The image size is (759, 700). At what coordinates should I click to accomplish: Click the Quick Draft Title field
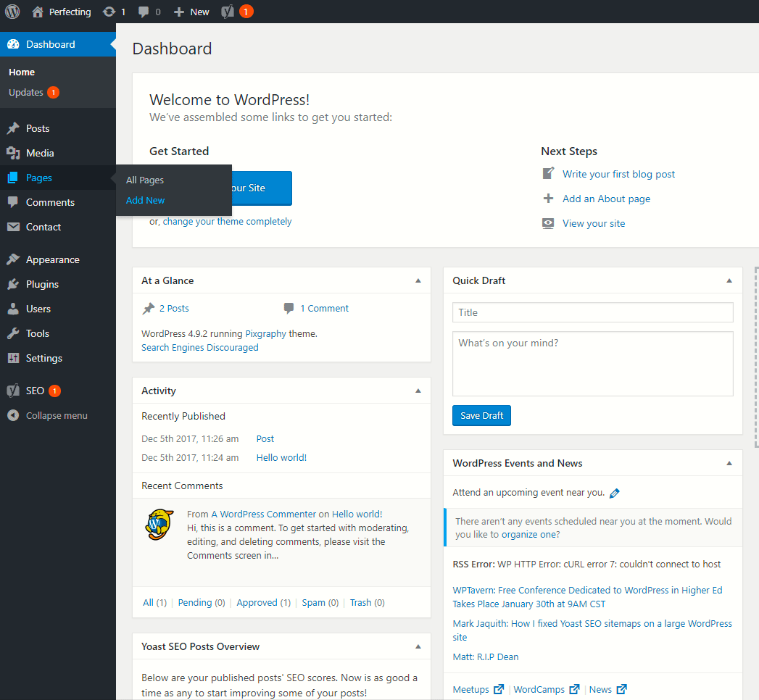click(592, 312)
